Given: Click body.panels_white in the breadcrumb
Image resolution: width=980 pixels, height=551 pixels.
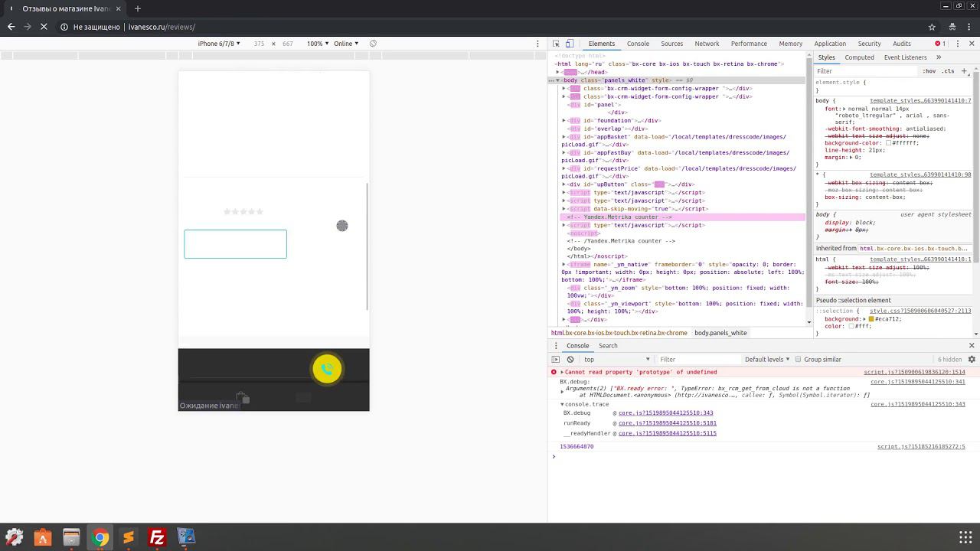Looking at the screenshot, I should click(720, 333).
